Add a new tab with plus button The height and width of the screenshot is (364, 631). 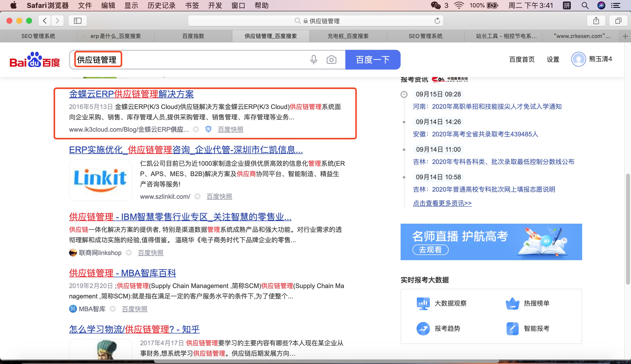(x=625, y=36)
